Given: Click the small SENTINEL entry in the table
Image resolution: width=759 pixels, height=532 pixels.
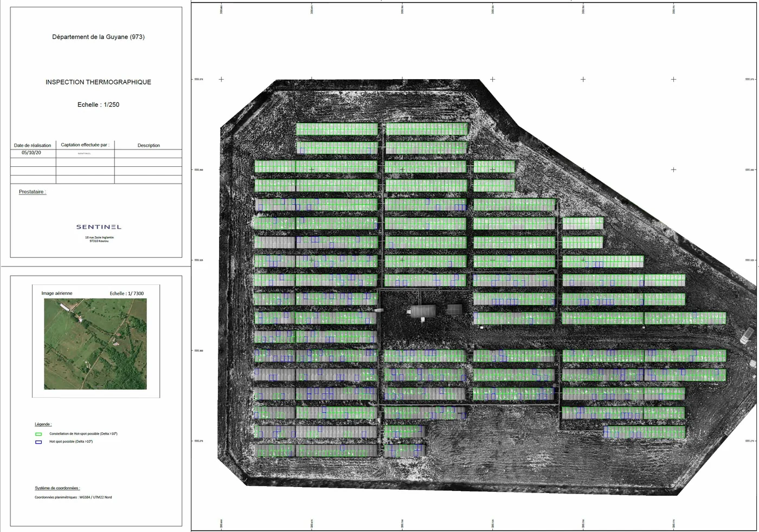Looking at the screenshot, I should 84,154.
